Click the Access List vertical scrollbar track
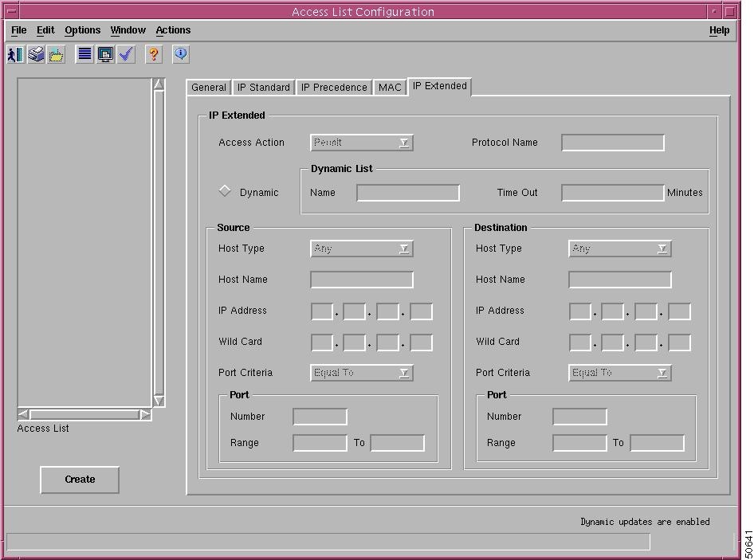Screen dimensions: 754x560 pyautogui.click(x=159, y=243)
